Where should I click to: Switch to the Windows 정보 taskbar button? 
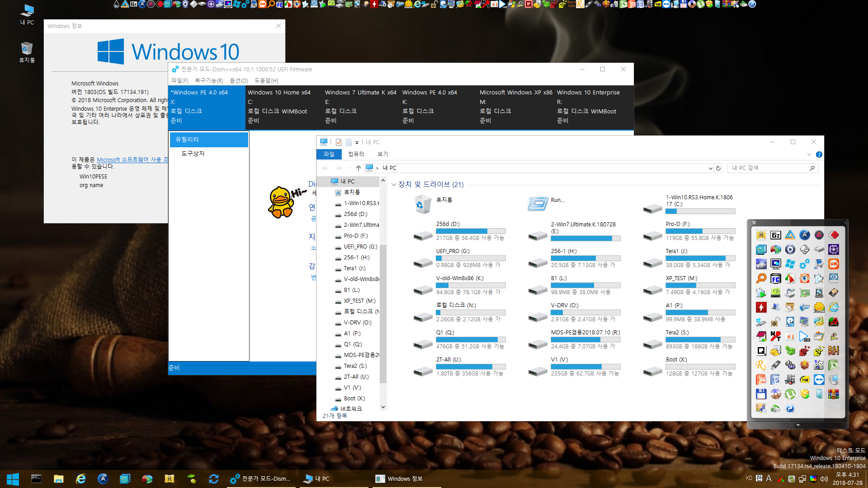tap(407, 479)
